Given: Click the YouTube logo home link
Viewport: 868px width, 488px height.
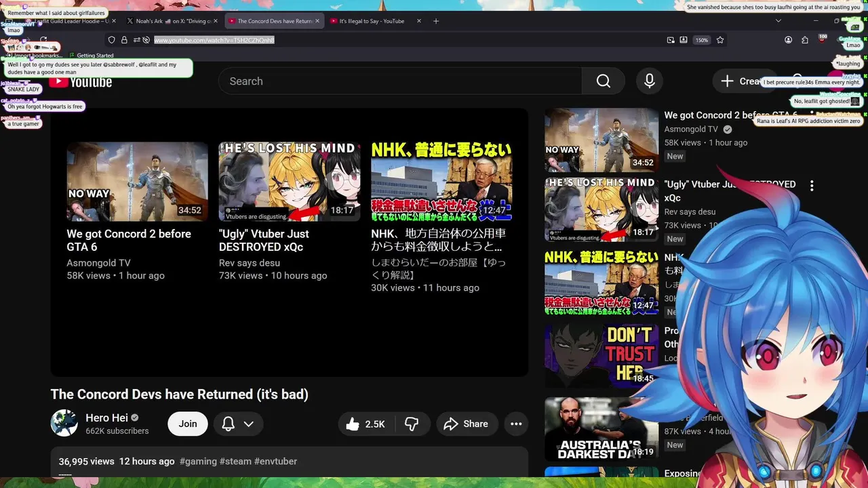Looking at the screenshot, I should point(81,82).
